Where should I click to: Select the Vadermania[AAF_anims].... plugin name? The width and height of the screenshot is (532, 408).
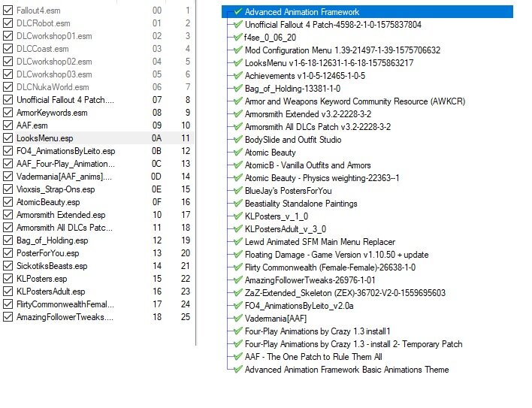tap(64, 177)
